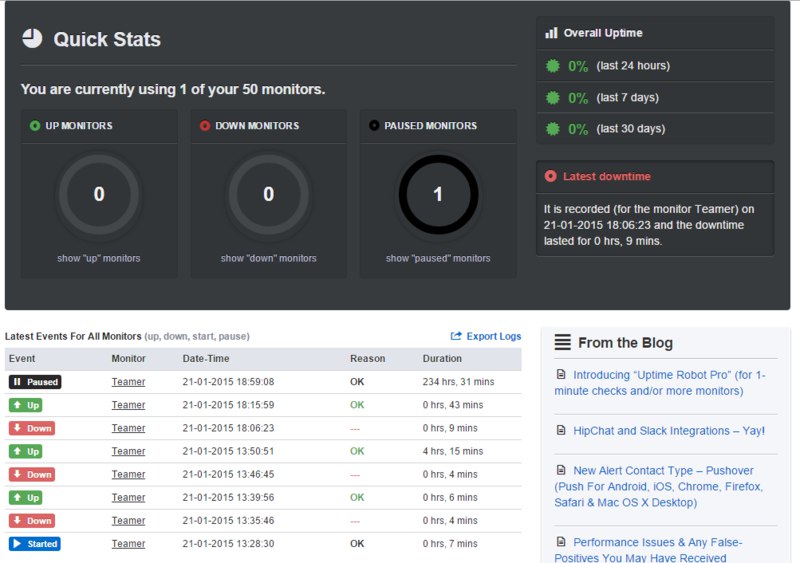Show "paused" monitors link

438,258
